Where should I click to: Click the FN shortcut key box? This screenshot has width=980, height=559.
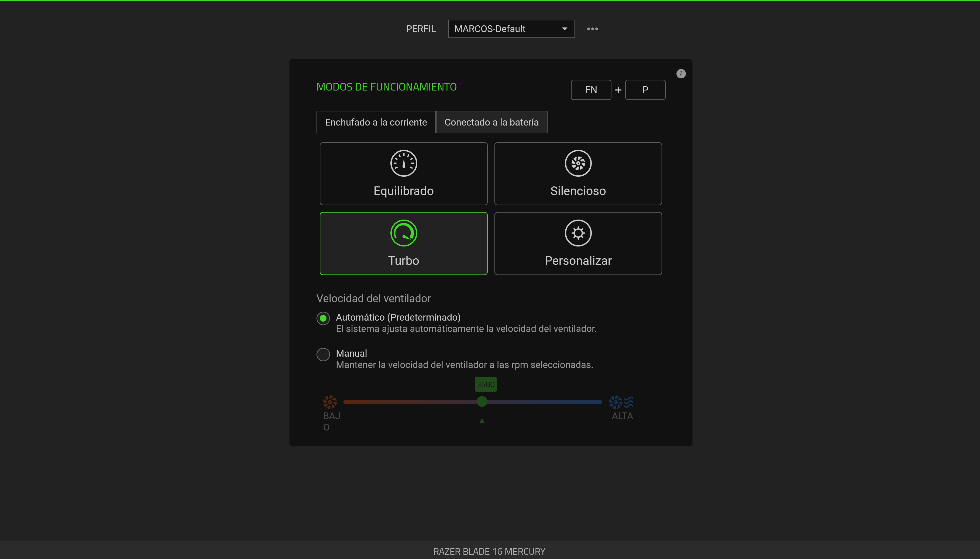(591, 90)
